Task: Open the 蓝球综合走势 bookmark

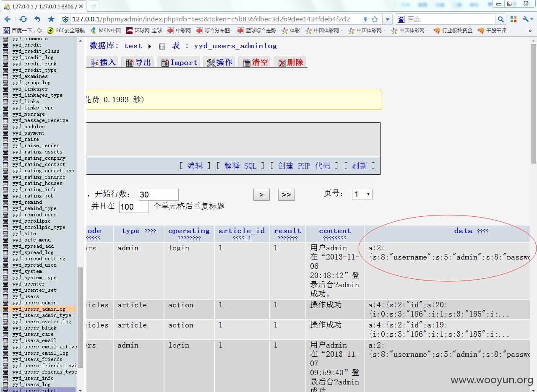Action: pyautogui.click(x=256, y=31)
